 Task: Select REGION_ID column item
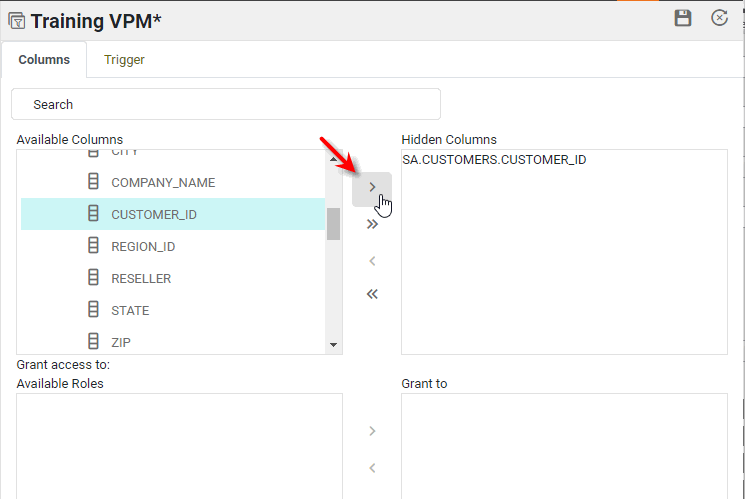point(143,247)
